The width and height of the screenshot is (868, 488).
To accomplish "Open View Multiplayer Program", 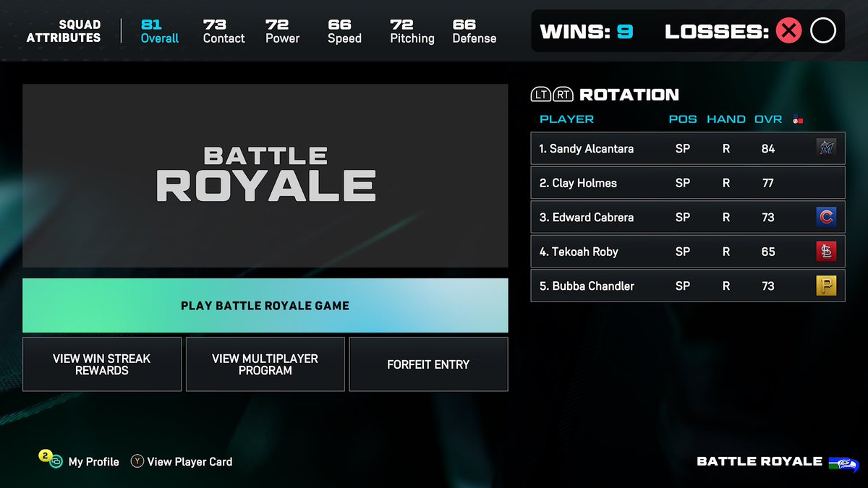I will pos(265,364).
